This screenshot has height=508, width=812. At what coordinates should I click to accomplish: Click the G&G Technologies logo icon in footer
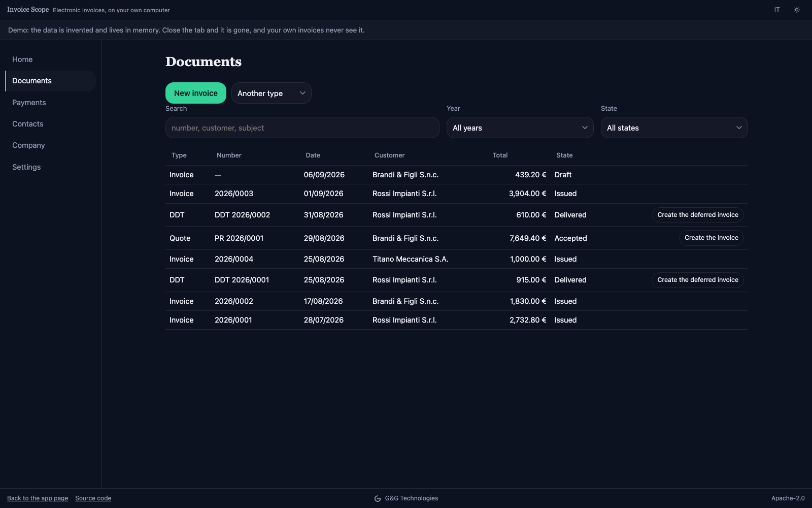point(378,498)
